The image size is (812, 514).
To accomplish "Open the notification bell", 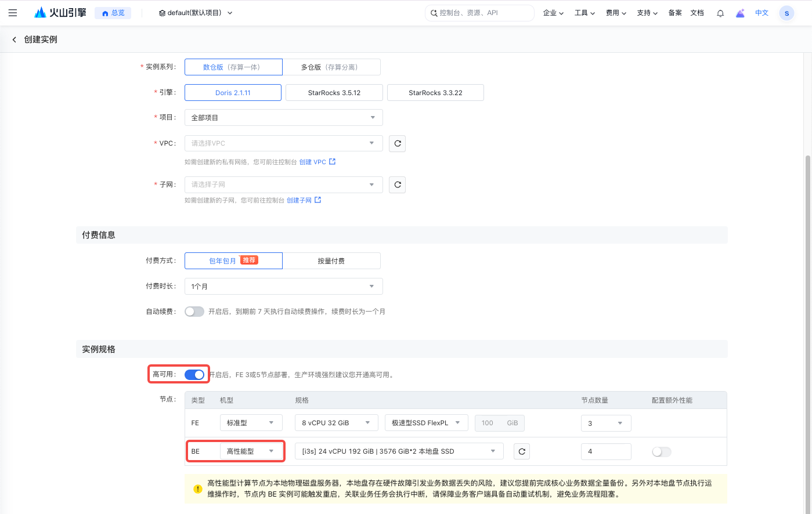I will click(720, 13).
